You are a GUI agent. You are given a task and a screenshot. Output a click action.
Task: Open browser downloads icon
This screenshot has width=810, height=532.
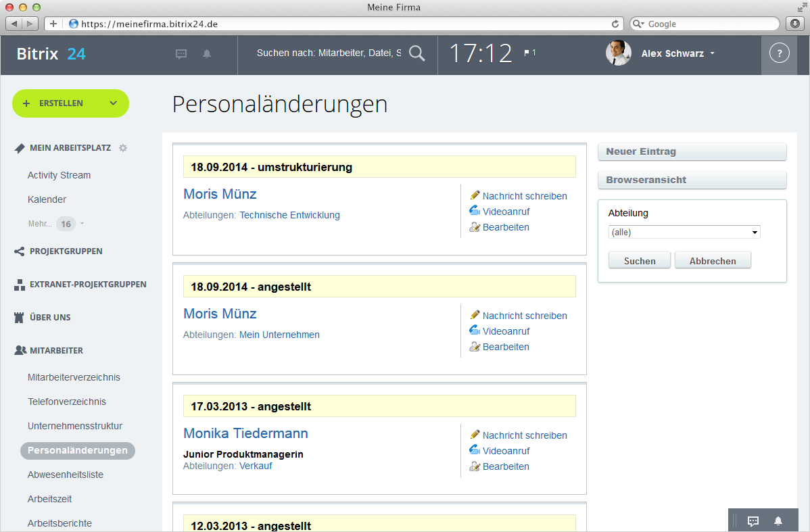795,24
